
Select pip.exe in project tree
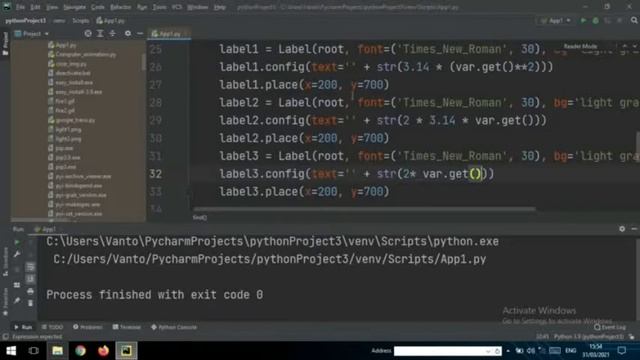point(61,148)
